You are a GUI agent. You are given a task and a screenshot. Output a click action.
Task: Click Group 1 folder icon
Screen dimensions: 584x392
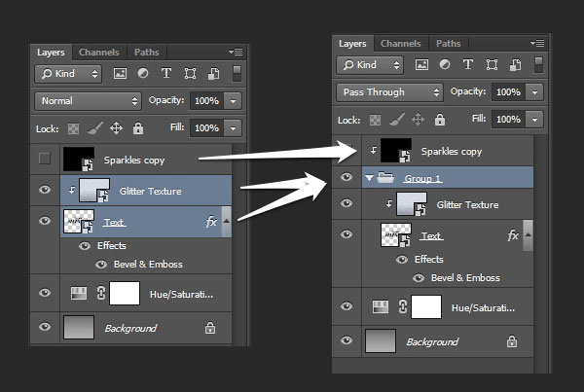point(385,178)
